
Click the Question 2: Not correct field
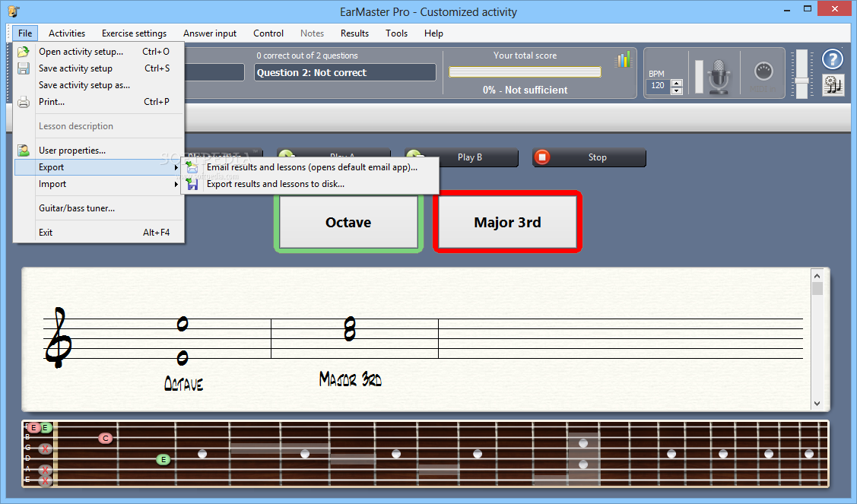point(345,73)
